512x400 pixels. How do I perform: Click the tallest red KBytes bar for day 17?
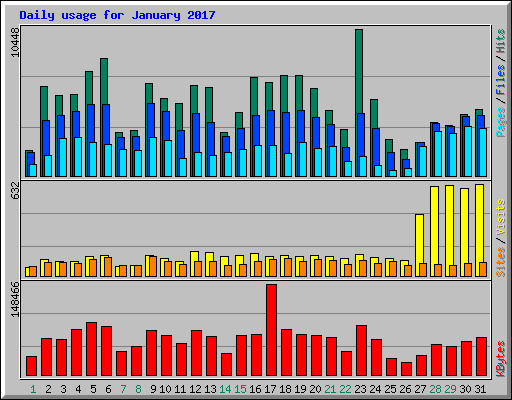coord(271,330)
